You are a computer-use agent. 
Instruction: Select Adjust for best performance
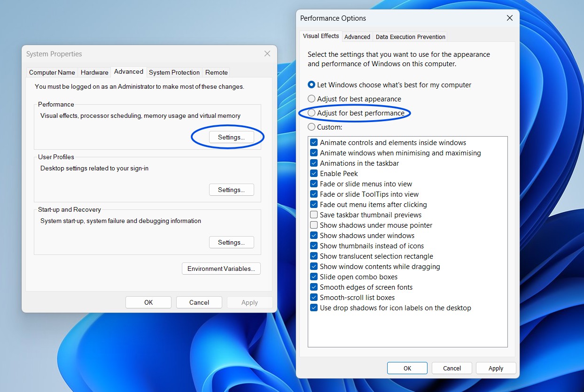312,113
